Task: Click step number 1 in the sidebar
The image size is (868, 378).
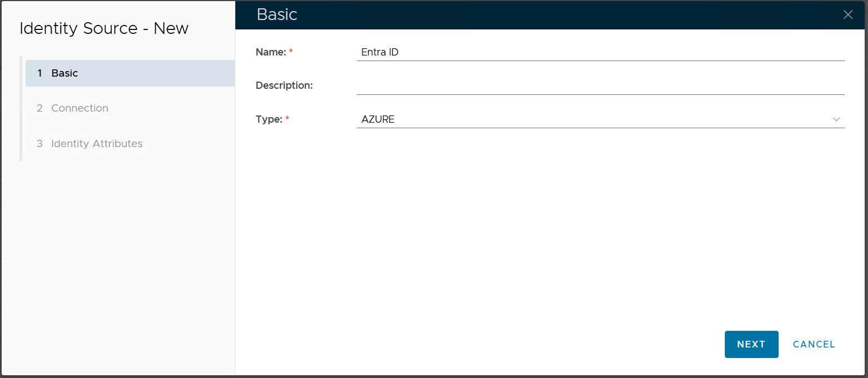Action: pyautogui.click(x=39, y=73)
